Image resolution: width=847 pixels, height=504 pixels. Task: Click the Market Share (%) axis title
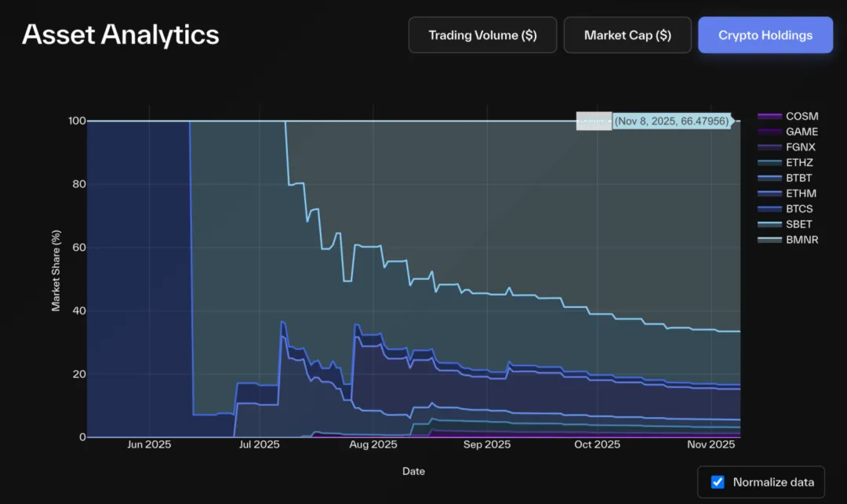pyautogui.click(x=56, y=270)
